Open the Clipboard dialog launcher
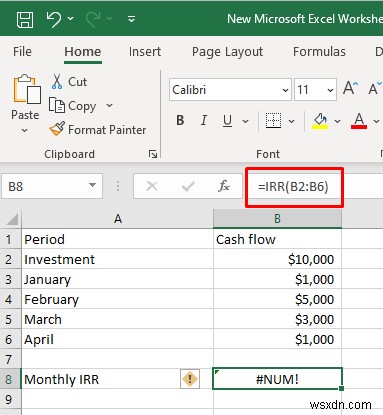The width and height of the screenshot is (383, 415). [x=153, y=154]
